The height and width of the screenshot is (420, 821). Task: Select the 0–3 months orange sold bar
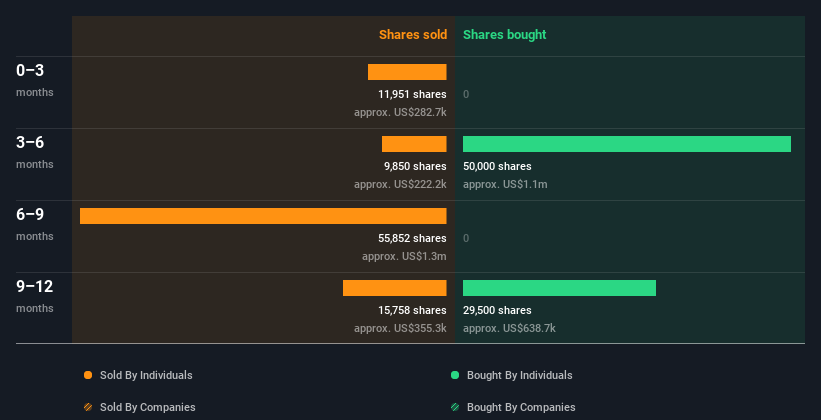407,72
